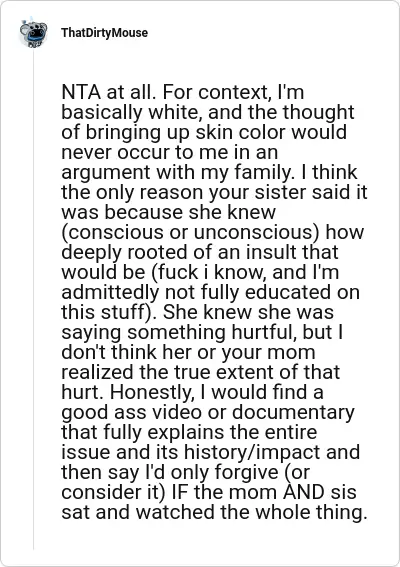Click the phrase 'your sister said it'
Screen dimensions: 400x567
(288, 192)
